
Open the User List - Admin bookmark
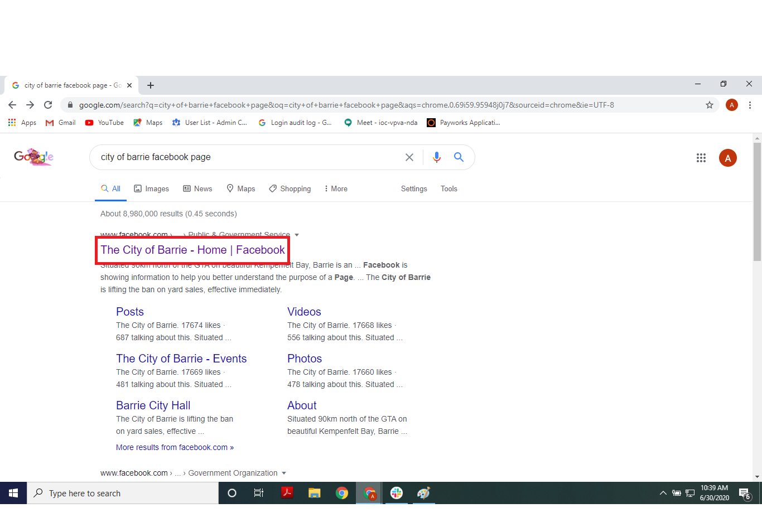click(x=210, y=123)
